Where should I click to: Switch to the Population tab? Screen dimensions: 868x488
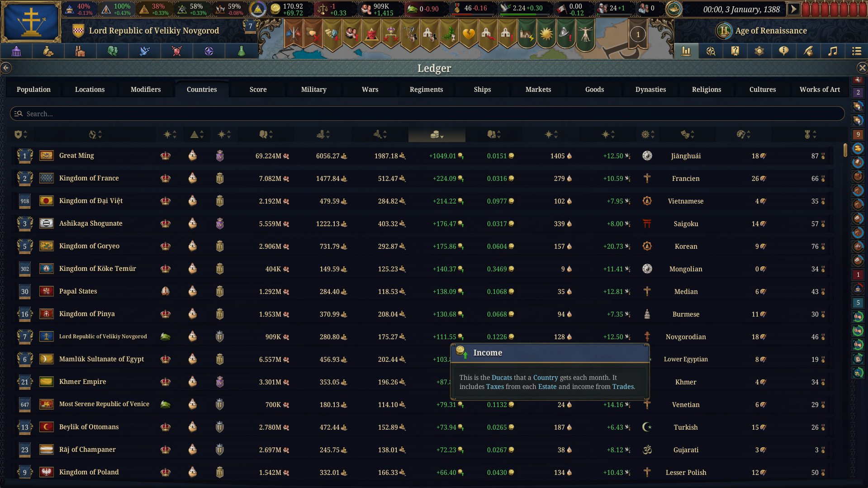click(x=33, y=89)
